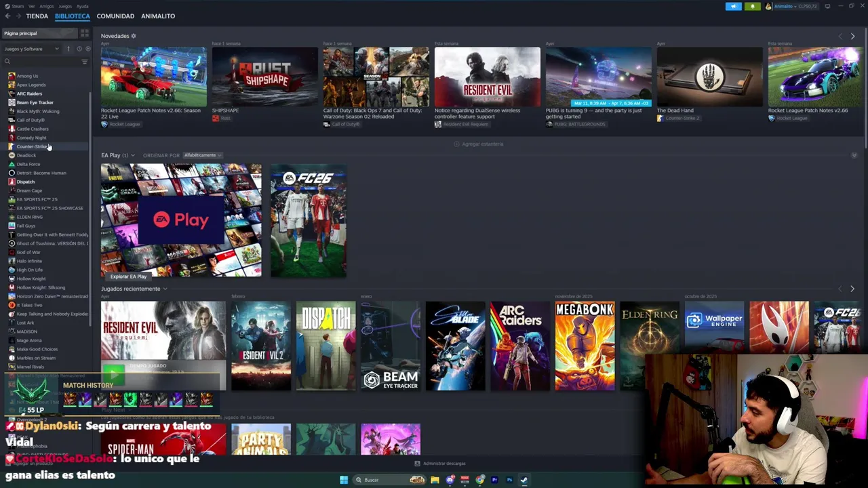Image resolution: width=868 pixels, height=488 pixels.
Task: Open Windows Start menu
Action: tap(344, 480)
